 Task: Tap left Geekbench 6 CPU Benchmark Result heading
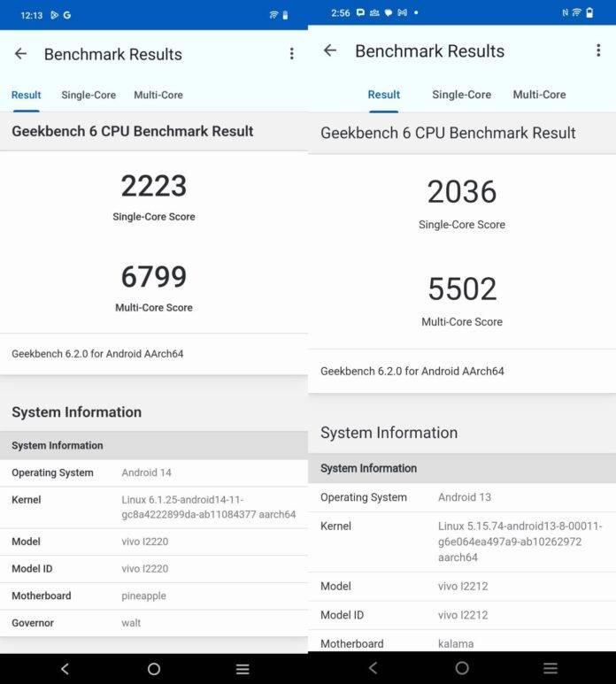132,131
